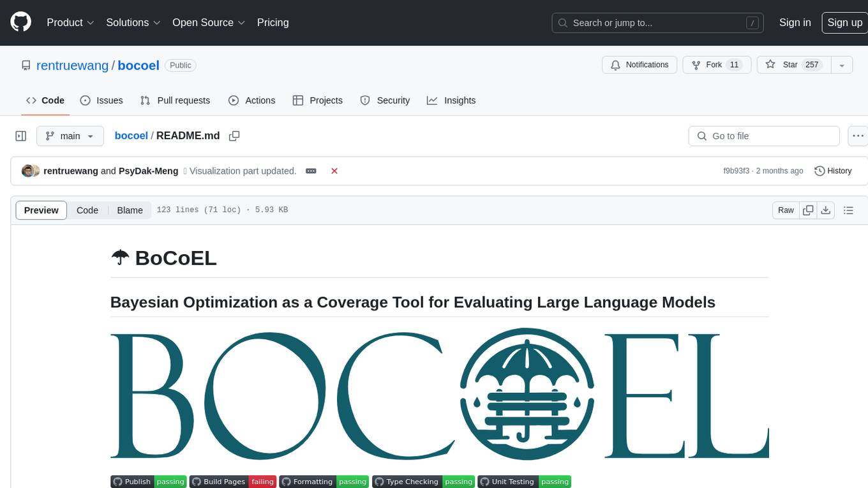Click the Sign in link

point(795,22)
